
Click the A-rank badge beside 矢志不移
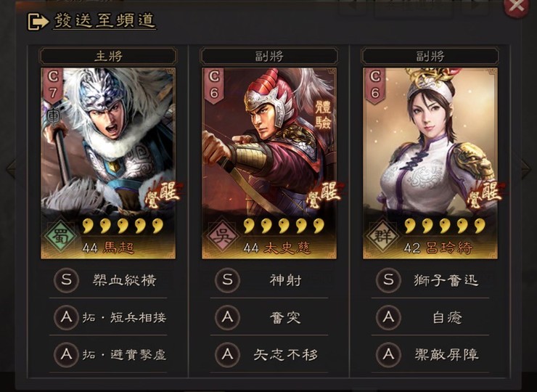coord(227,355)
